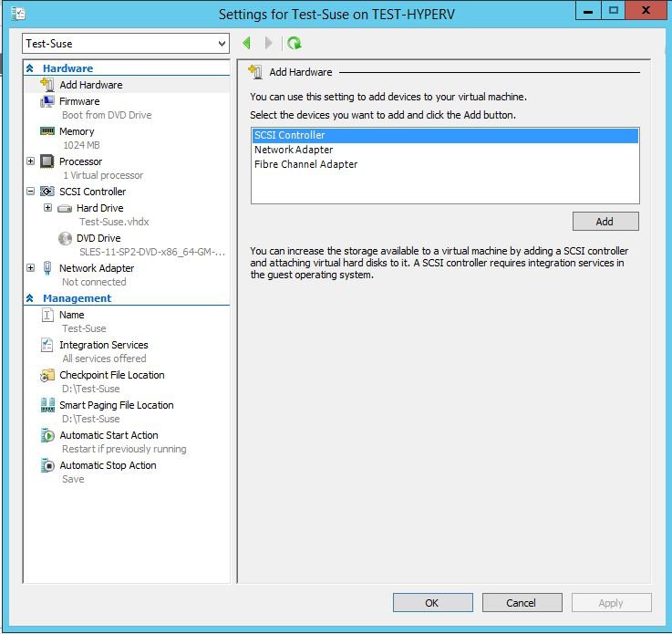
Task: Collapse the SCSI Controller tree node
Action: [31, 192]
